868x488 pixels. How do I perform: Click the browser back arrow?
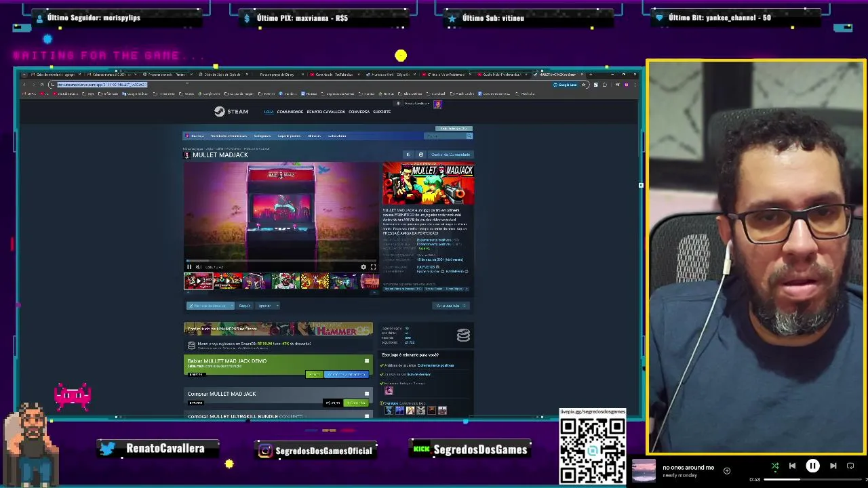pos(24,85)
